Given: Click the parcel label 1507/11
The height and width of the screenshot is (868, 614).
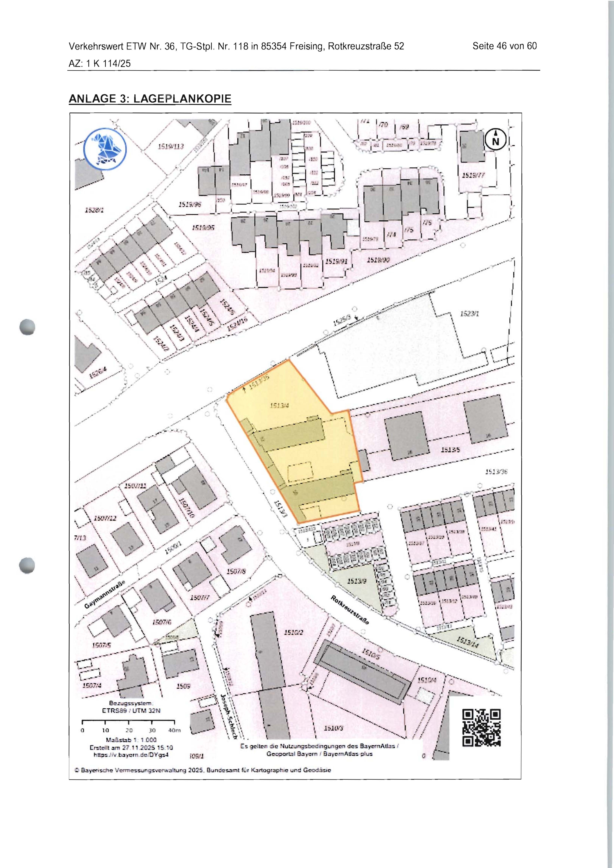Looking at the screenshot, I should pyautogui.click(x=135, y=485).
